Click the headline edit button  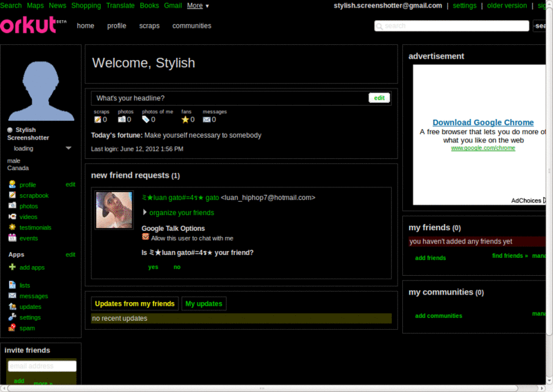pos(379,97)
